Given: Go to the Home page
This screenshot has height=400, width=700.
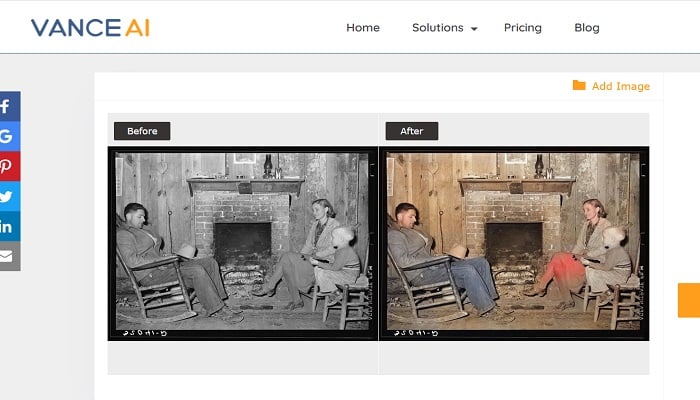Looking at the screenshot, I should pos(362,28).
